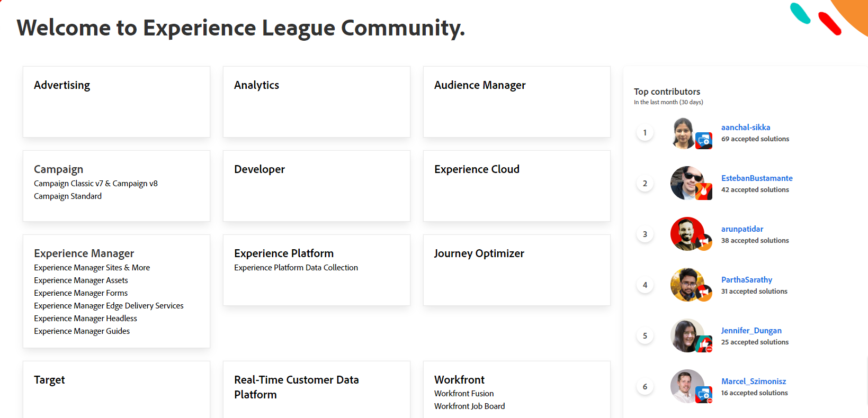Go to Experience Manager Edge Delivery Services
868x418 pixels.
pos(109,306)
